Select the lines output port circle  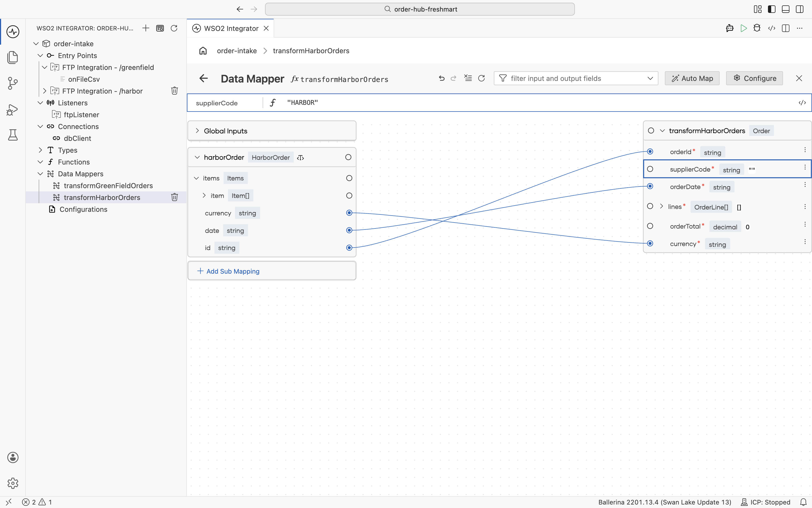(650, 206)
